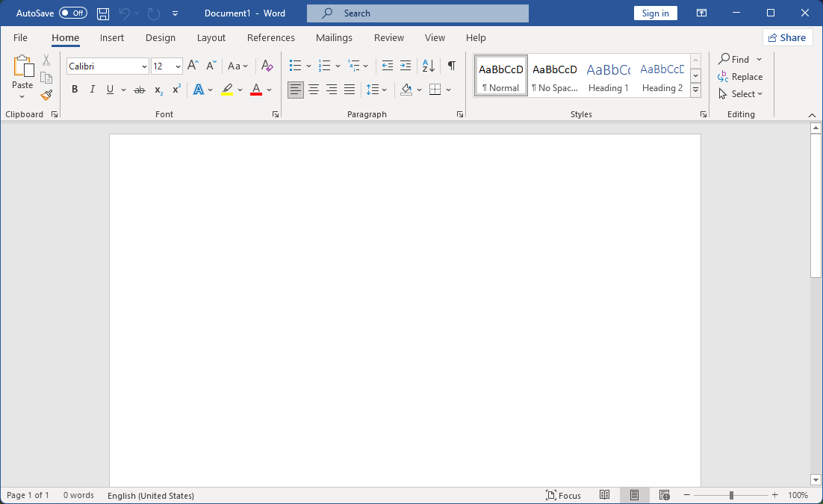Image resolution: width=823 pixels, height=504 pixels.
Task: Decrease paragraph indent
Action: coord(388,66)
